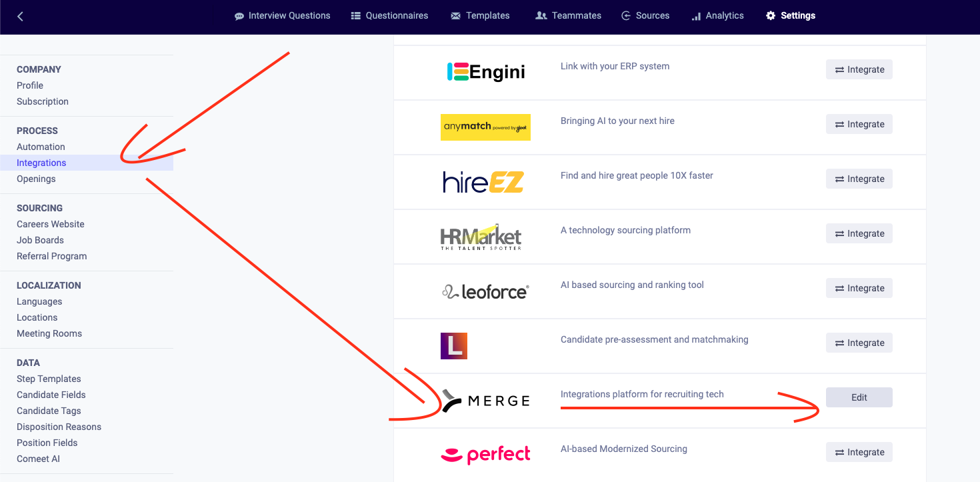Open Automation in the Process section
This screenshot has width=980, height=482.
tap(41, 147)
